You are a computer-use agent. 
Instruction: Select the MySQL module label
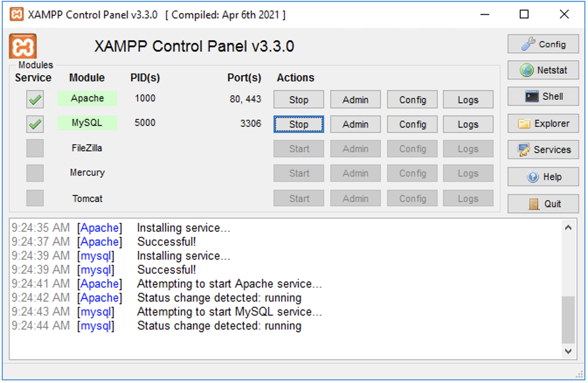click(87, 123)
